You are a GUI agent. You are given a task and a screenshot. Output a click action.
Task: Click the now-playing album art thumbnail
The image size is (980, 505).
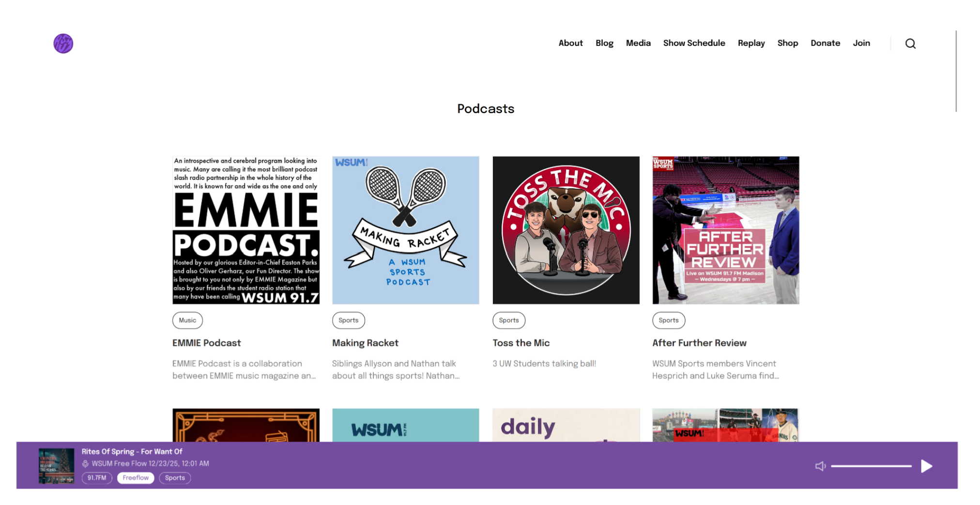pos(57,466)
